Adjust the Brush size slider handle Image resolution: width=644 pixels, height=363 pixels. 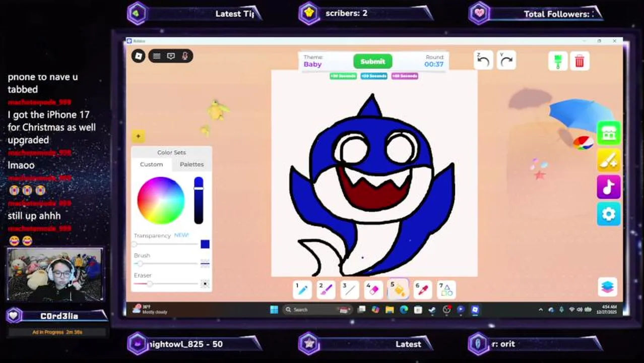click(x=140, y=264)
